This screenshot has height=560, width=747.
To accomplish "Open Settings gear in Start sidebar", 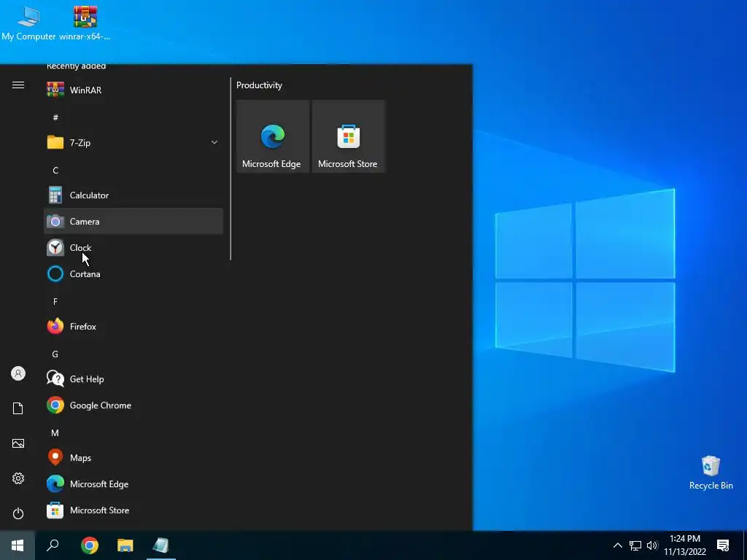I will (x=18, y=478).
